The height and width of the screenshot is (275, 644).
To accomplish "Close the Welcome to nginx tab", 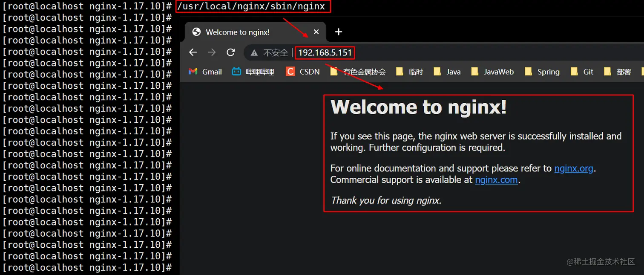I will [316, 32].
